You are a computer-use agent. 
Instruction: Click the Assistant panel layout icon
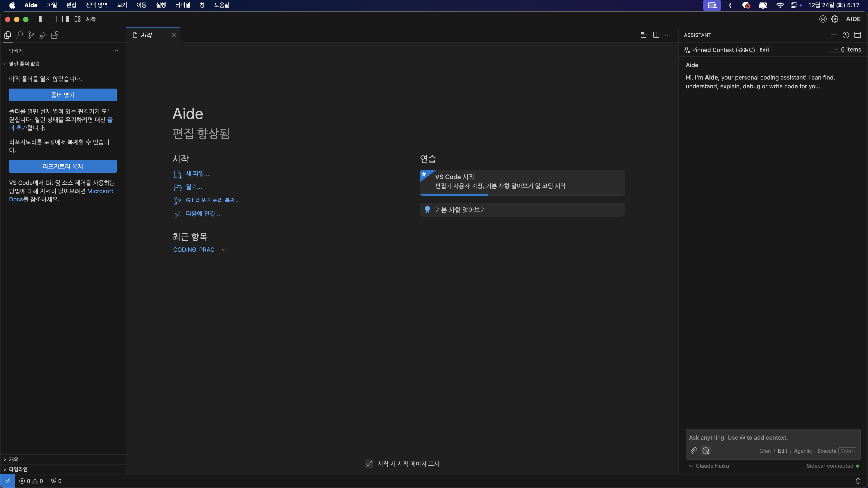[858, 35]
